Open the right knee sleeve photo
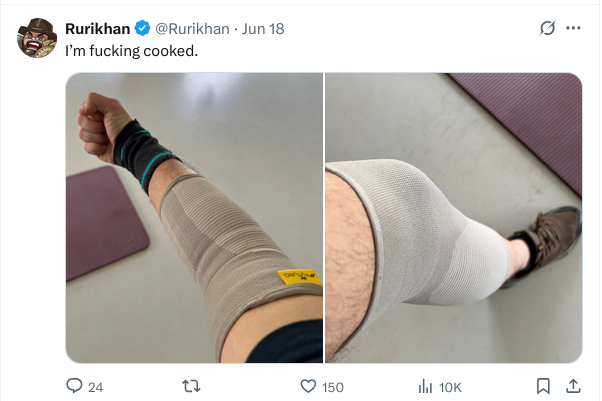 (453, 218)
